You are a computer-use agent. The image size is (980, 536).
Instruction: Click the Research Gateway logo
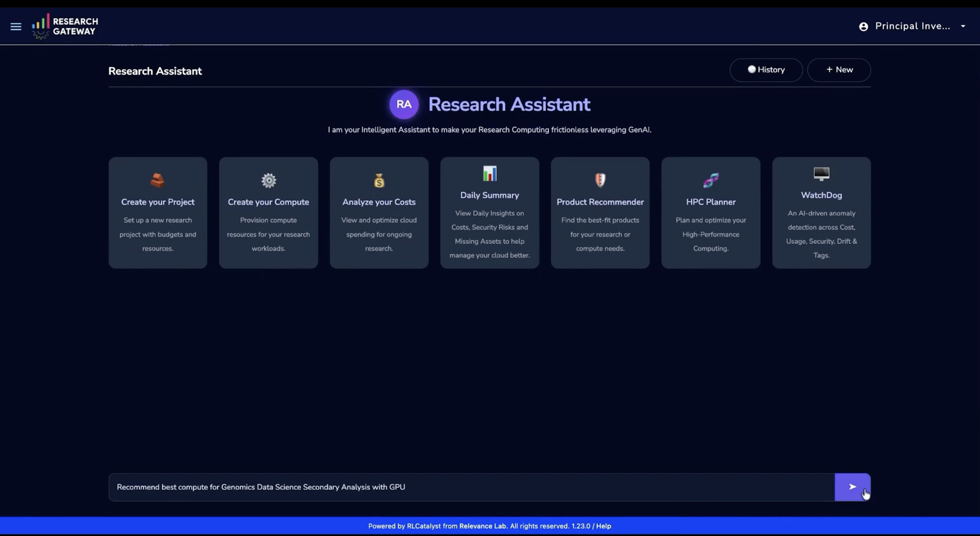click(65, 26)
